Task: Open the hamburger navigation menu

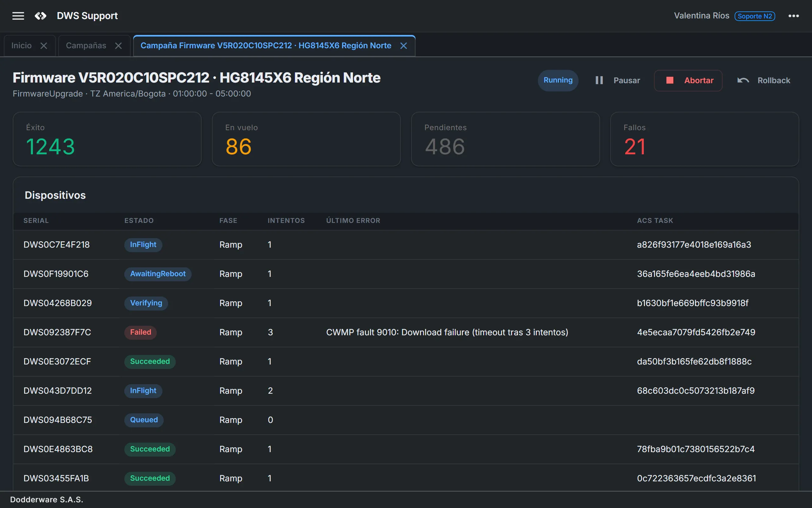Action: [18, 16]
